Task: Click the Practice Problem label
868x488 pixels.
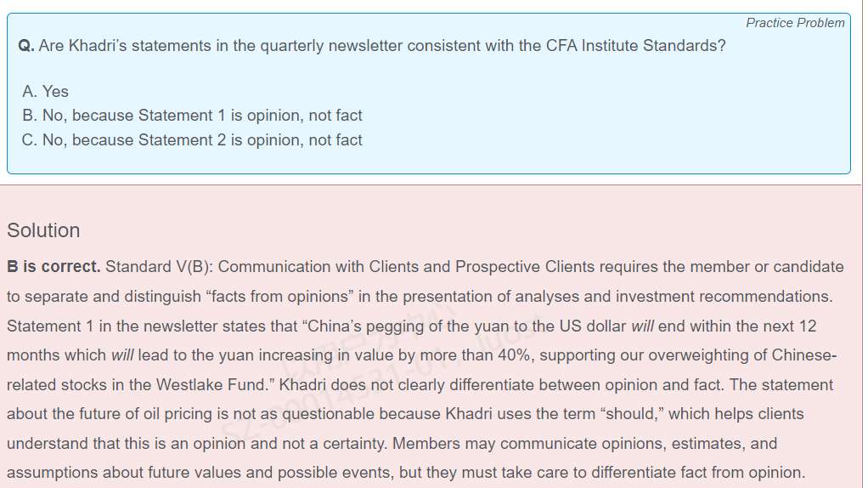Action: pyautogui.click(x=795, y=23)
